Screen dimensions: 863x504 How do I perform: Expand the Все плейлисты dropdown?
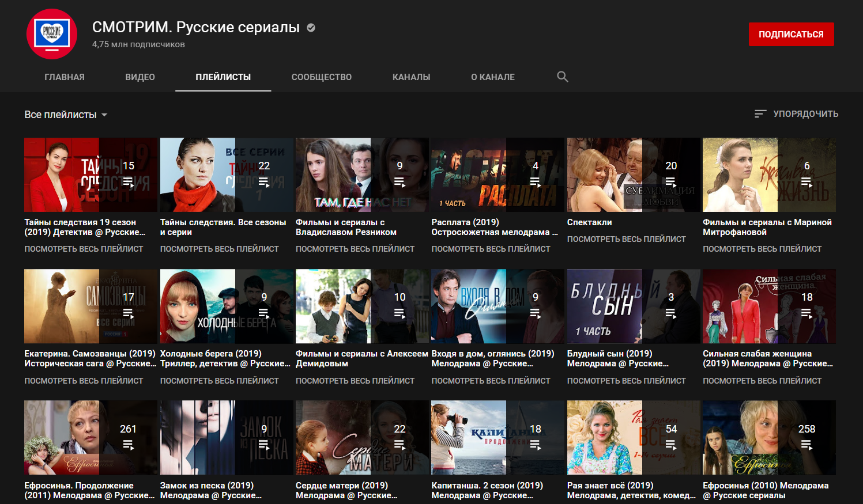point(66,115)
